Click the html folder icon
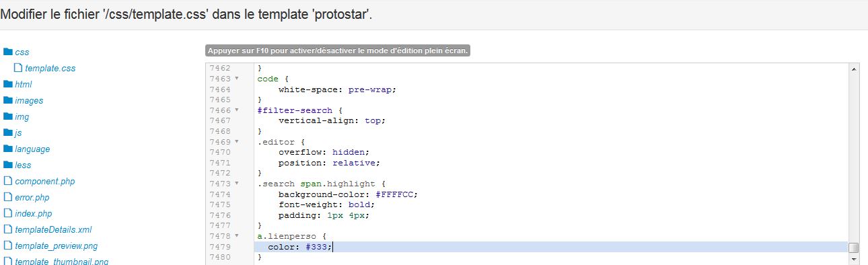The height and width of the screenshot is (265, 868). pyautogui.click(x=8, y=84)
